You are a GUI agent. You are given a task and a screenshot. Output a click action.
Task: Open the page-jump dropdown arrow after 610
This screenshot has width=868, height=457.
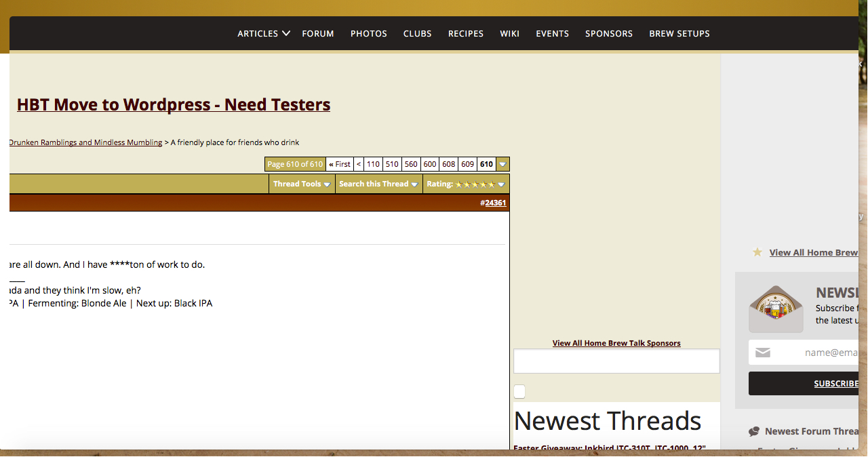coord(502,164)
